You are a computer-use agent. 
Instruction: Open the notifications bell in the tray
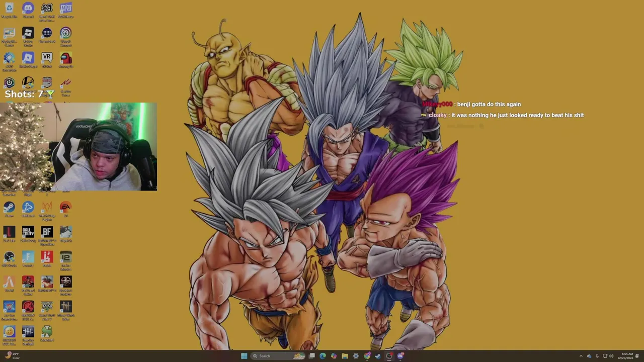(x=637, y=356)
